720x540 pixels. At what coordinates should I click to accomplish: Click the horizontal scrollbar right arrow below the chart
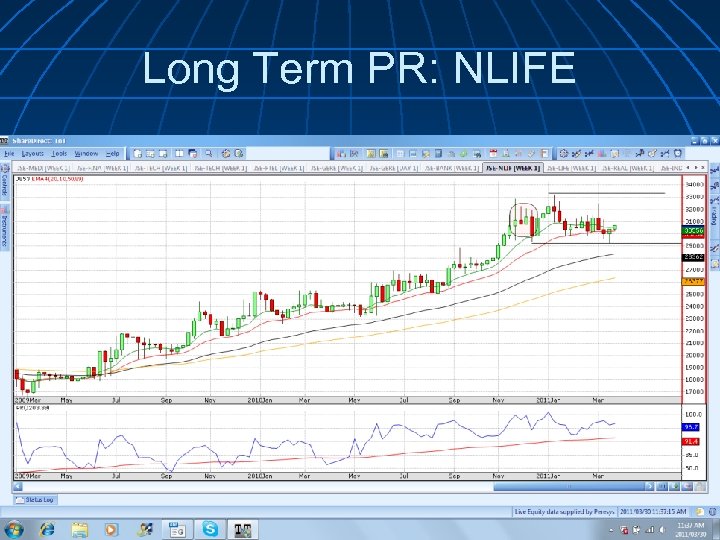point(649,486)
